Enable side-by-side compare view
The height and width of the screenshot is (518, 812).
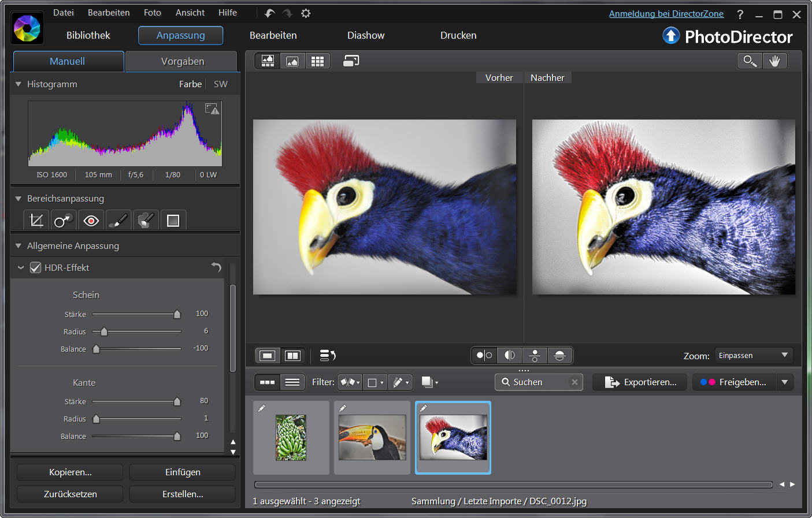click(x=293, y=356)
